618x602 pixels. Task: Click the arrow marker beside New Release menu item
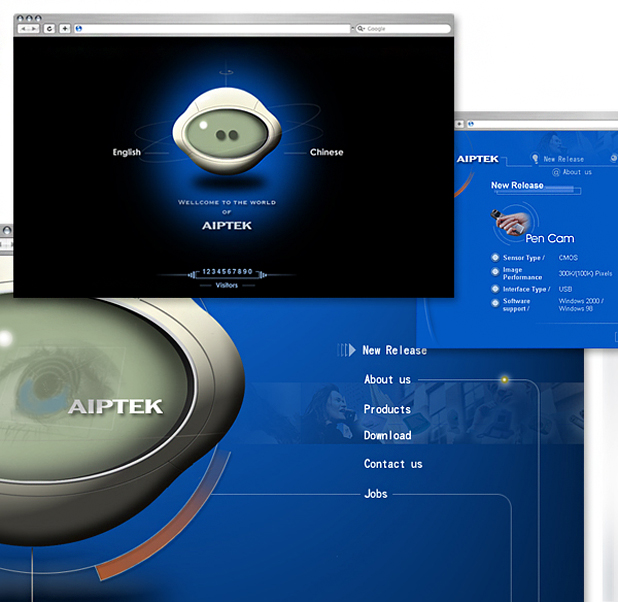point(347,350)
